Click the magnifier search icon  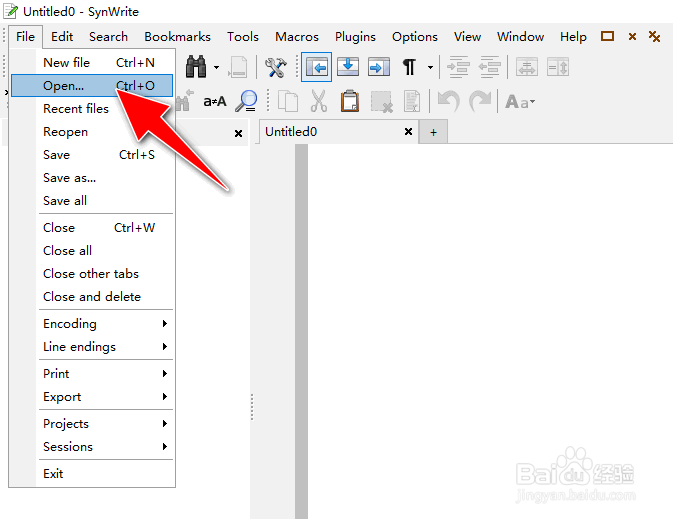click(x=247, y=101)
